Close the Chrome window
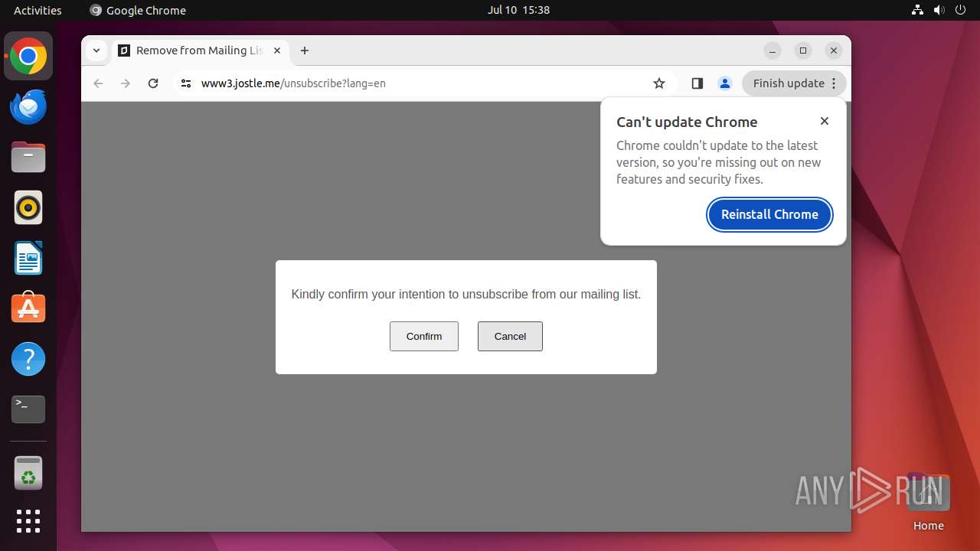This screenshot has width=980, height=551. [834, 51]
